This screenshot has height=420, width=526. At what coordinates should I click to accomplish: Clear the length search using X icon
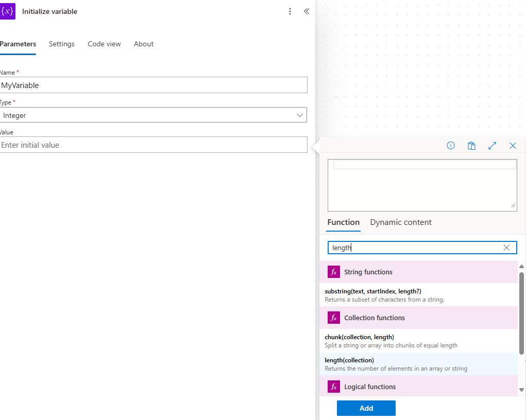(506, 248)
